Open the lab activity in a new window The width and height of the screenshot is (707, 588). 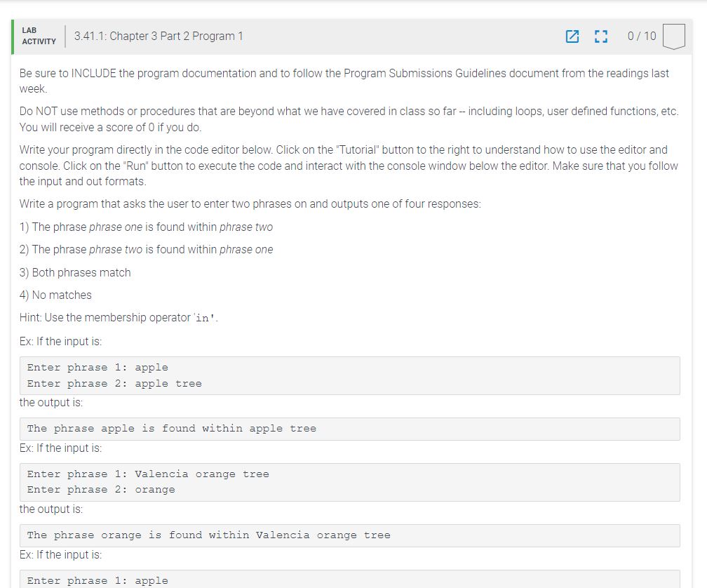pos(573,36)
